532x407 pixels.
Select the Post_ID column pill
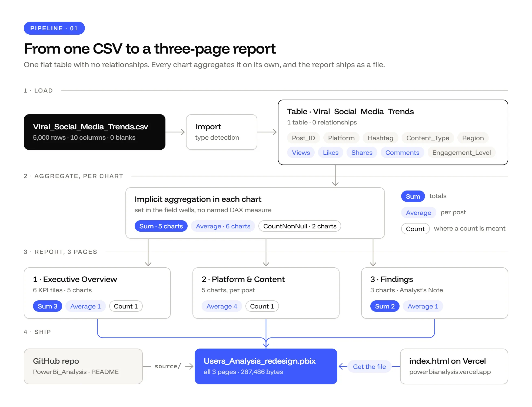(x=303, y=138)
